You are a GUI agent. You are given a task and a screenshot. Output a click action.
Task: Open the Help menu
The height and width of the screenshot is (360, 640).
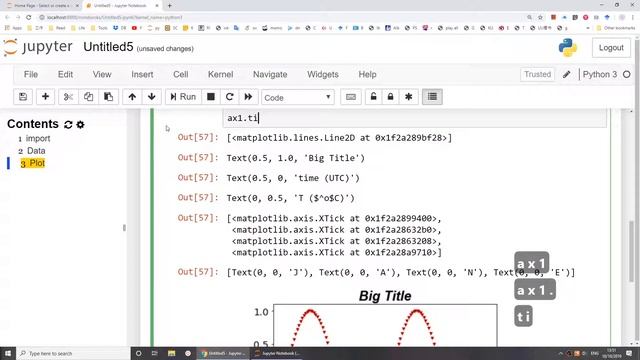click(367, 75)
